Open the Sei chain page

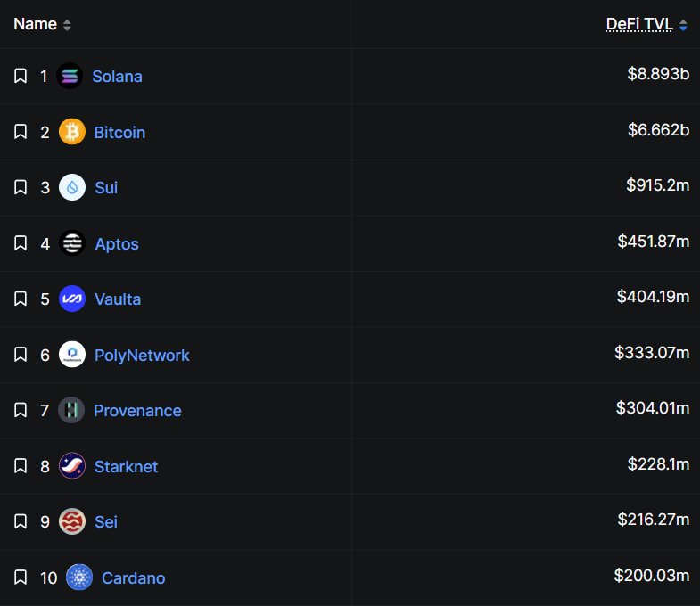point(106,521)
